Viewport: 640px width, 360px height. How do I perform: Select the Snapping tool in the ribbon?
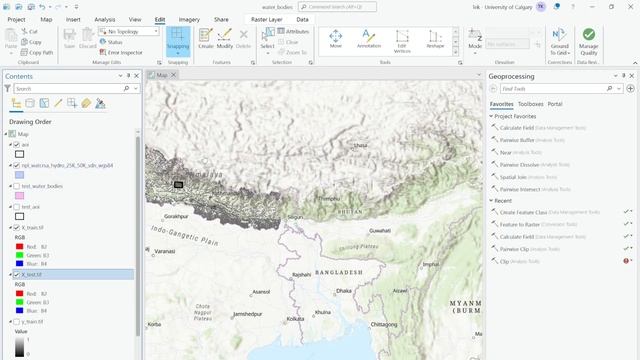(178, 41)
